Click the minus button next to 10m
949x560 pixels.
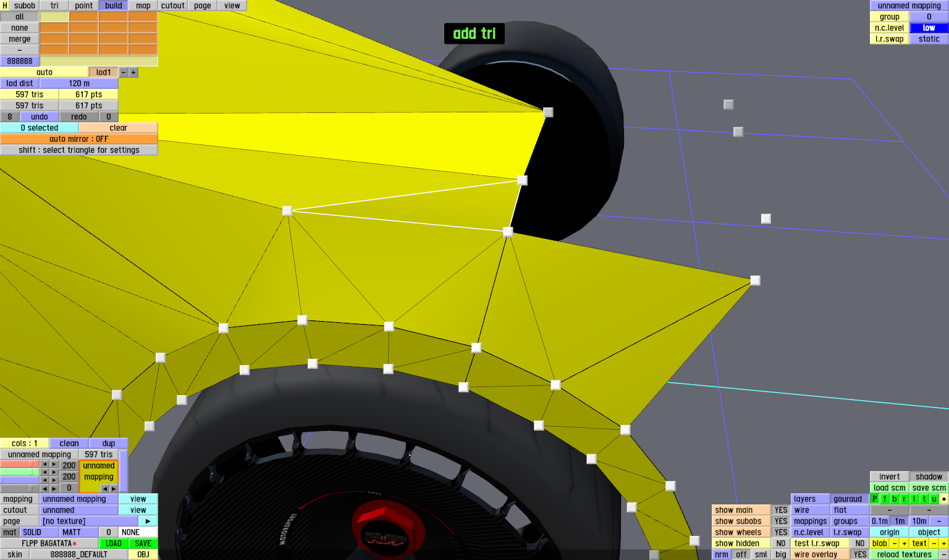[939, 521]
